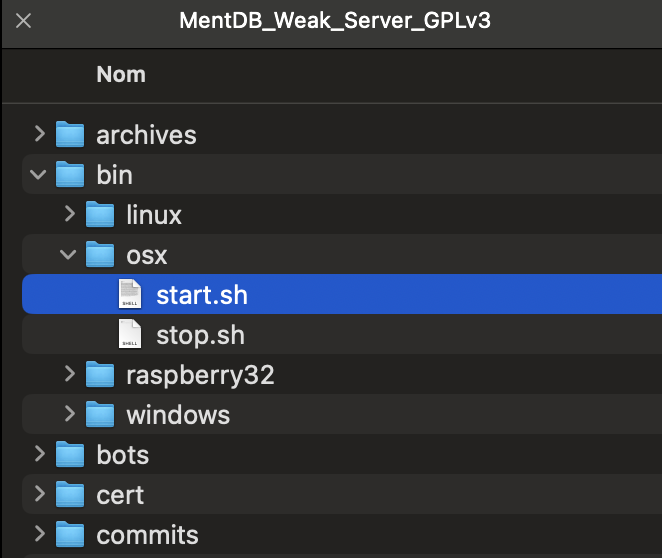Screen dimensions: 662x558
Task: Click the archives folder icon
Action: [69, 134]
